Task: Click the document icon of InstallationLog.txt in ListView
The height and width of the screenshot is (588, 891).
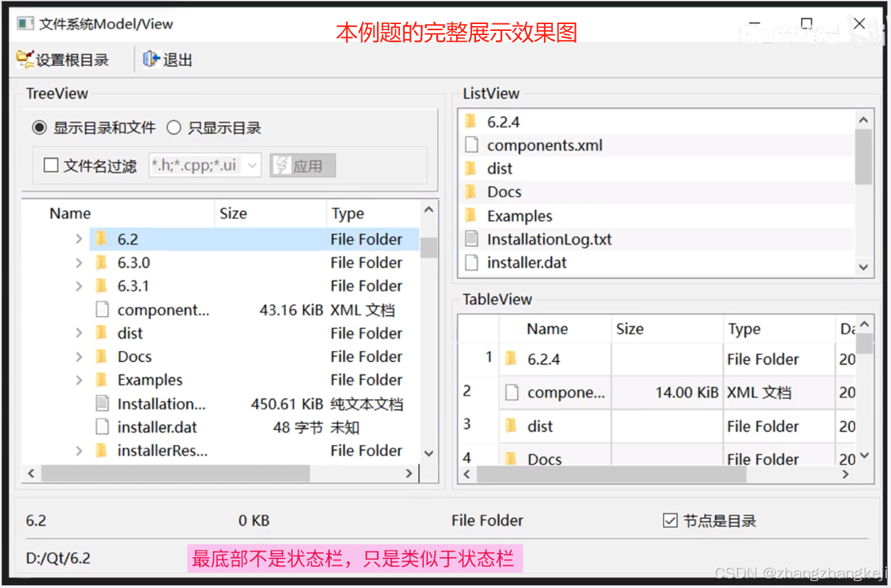Action: pyautogui.click(x=471, y=238)
